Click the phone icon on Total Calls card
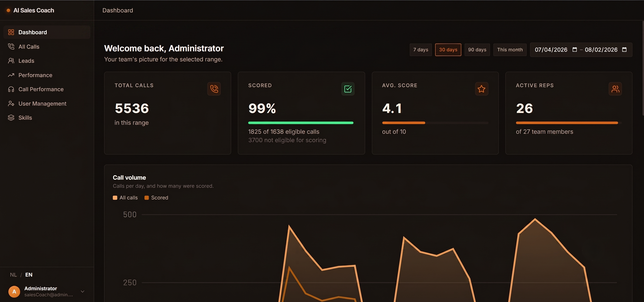The width and height of the screenshot is (644, 302). [x=214, y=89]
